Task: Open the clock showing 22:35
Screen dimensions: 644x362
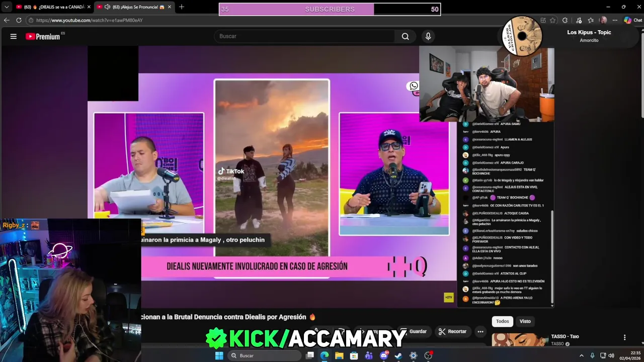Action: [x=630, y=355]
